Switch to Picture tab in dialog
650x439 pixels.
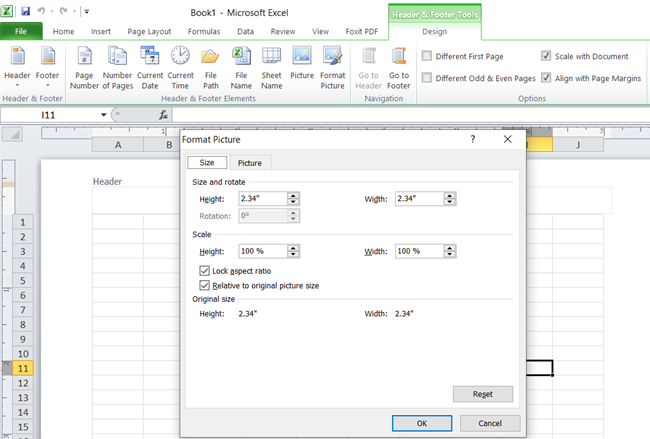[x=249, y=163]
